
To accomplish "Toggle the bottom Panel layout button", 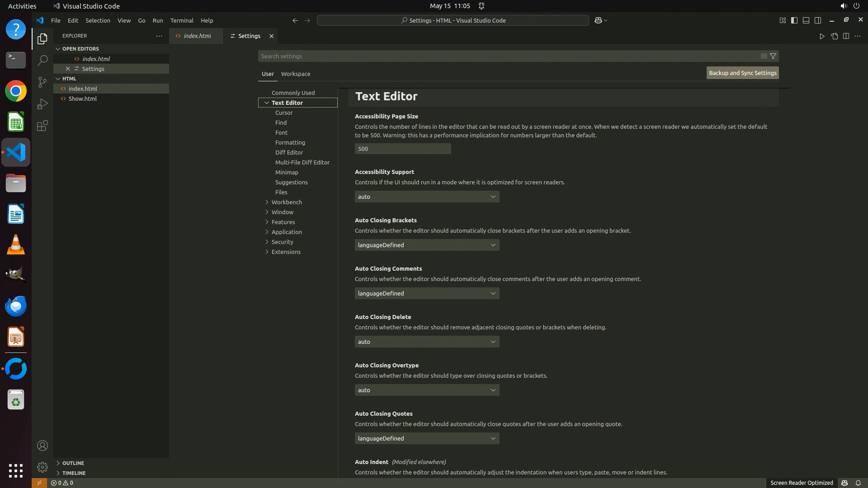I will click(806, 20).
